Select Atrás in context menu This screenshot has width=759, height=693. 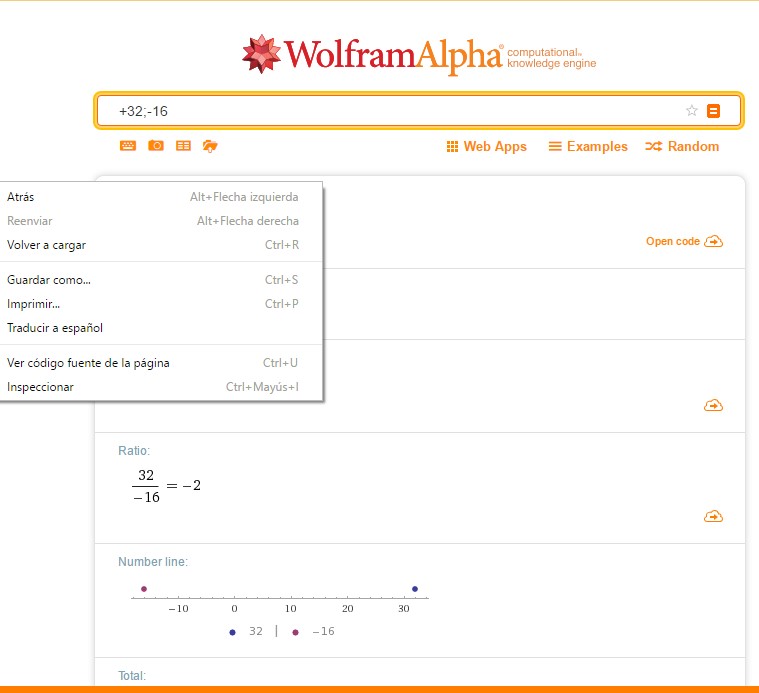point(21,197)
